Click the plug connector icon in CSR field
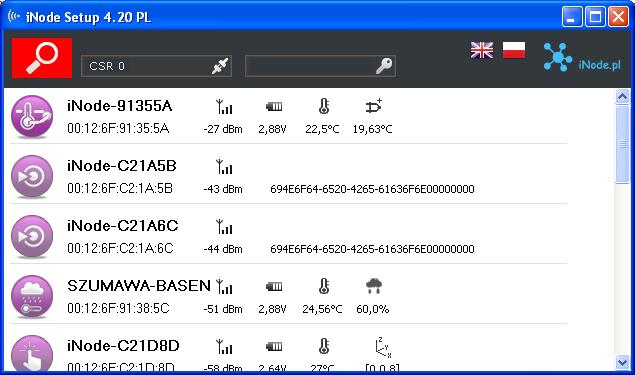 click(x=220, y=66)
